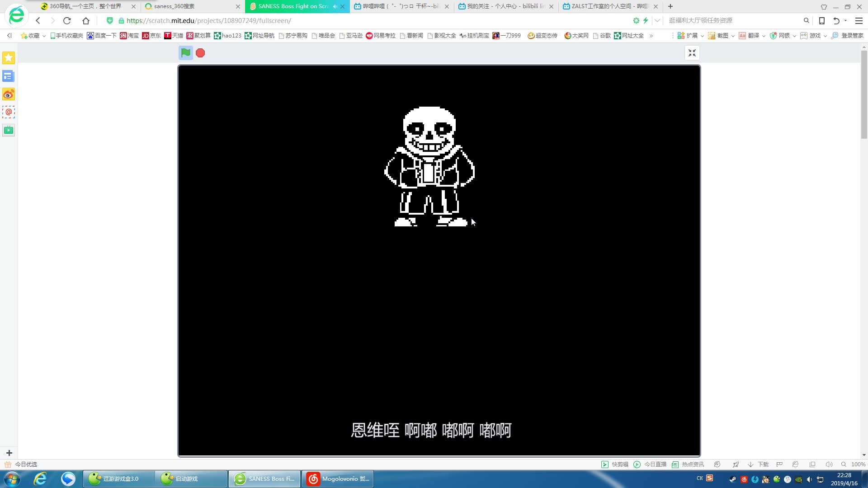
Task: Open the 截图 screenshot dropdown arrow
Action: click(733, 36)
